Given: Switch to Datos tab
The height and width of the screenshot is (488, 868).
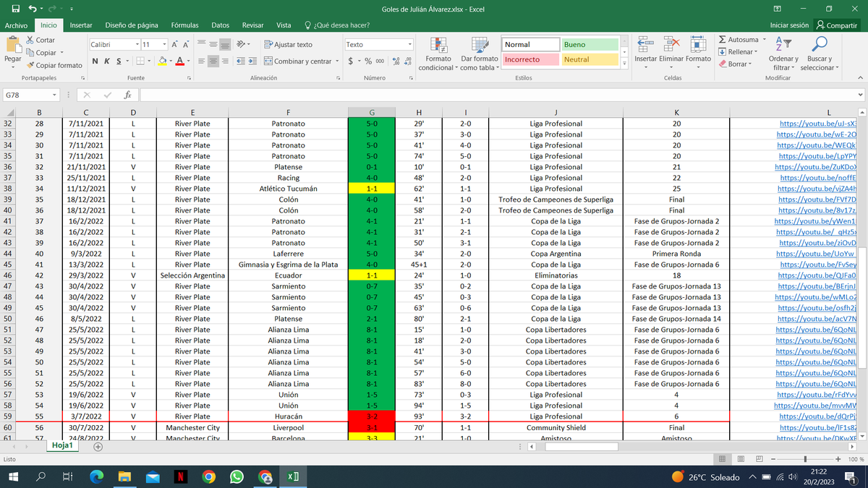Looking at the screenshot, I should point(220,25).
